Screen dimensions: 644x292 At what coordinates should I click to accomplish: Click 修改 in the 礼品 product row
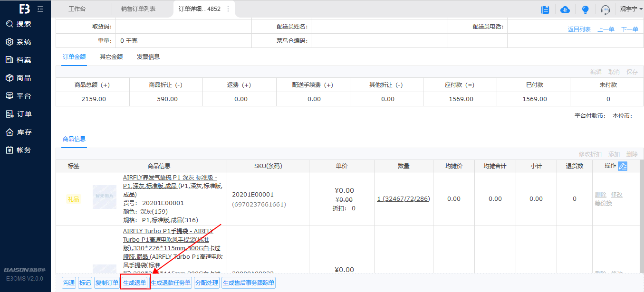click(x=617, y=195)
